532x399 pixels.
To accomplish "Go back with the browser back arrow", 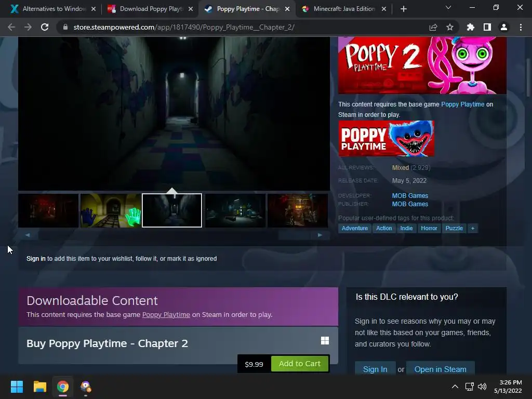I will 11,27.
